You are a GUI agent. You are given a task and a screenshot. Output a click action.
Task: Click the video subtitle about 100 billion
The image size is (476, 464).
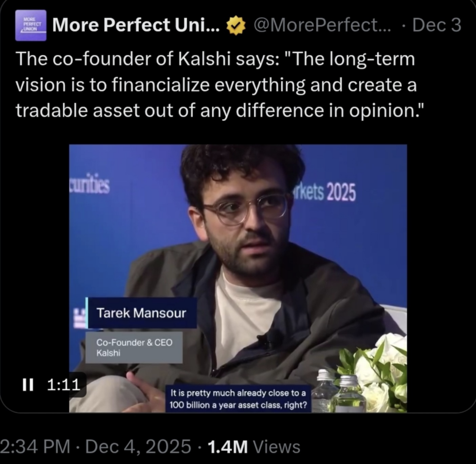[x=238, y=400]
